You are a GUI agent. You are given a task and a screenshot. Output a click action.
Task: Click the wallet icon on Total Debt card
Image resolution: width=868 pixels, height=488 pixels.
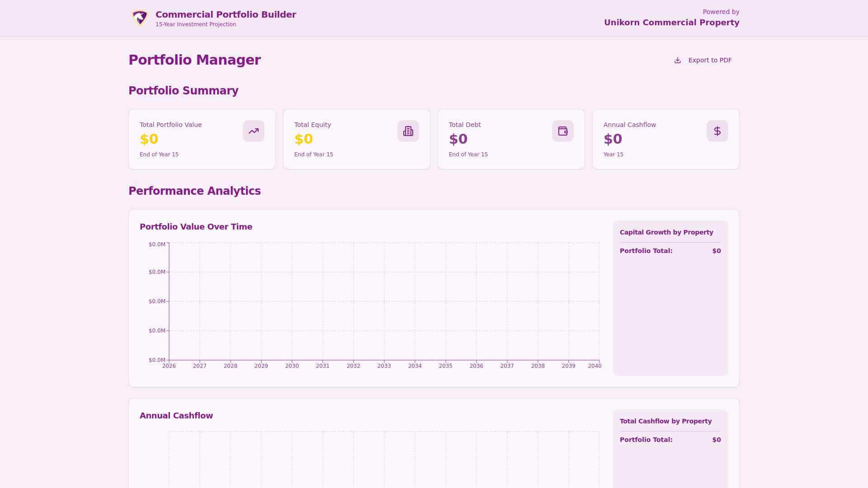pyautogui.click(x=563, y=131)
